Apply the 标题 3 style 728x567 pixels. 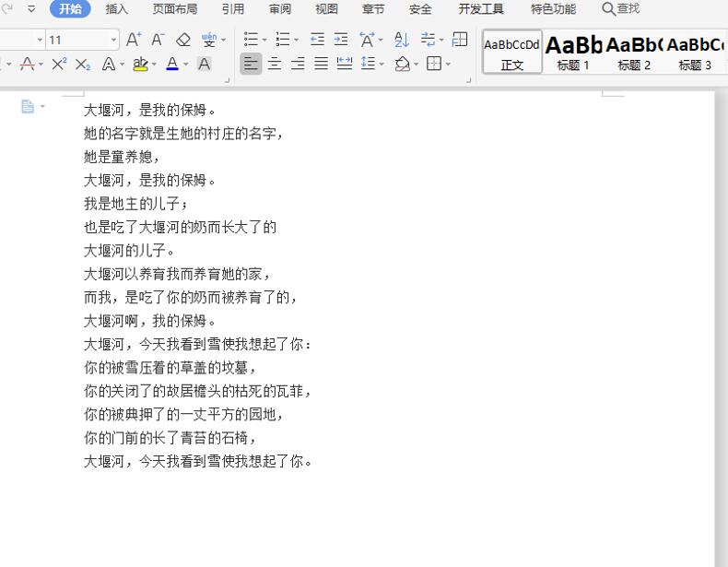695,52
